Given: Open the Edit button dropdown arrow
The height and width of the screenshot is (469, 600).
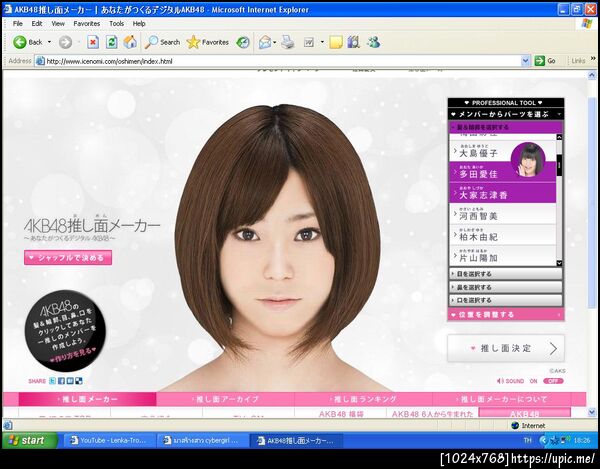Looking at the screenshot, I should (322, 42).
